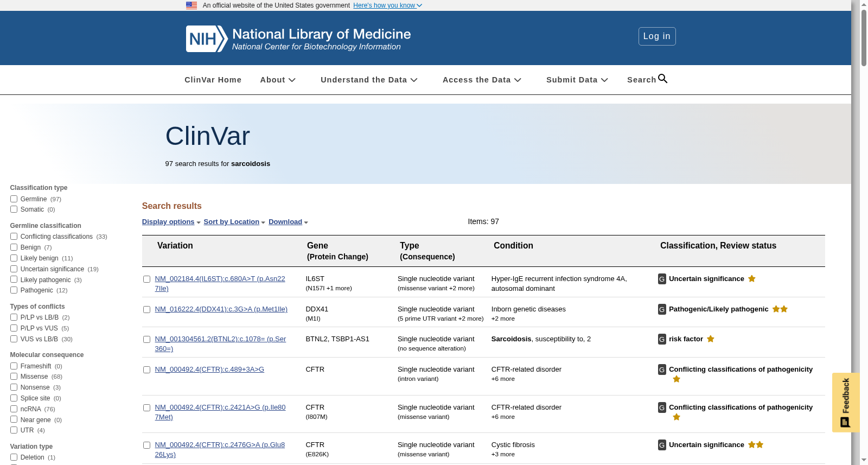Viewport: 868px width, 465px height.
Task: Click the page vertical scrollbar thumb
Action: 864,38
